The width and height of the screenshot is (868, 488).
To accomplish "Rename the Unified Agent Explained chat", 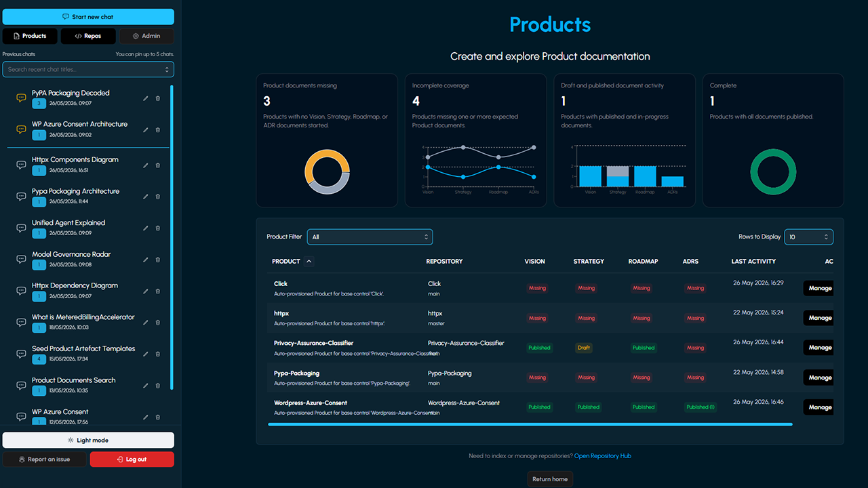I will (146, 228).
